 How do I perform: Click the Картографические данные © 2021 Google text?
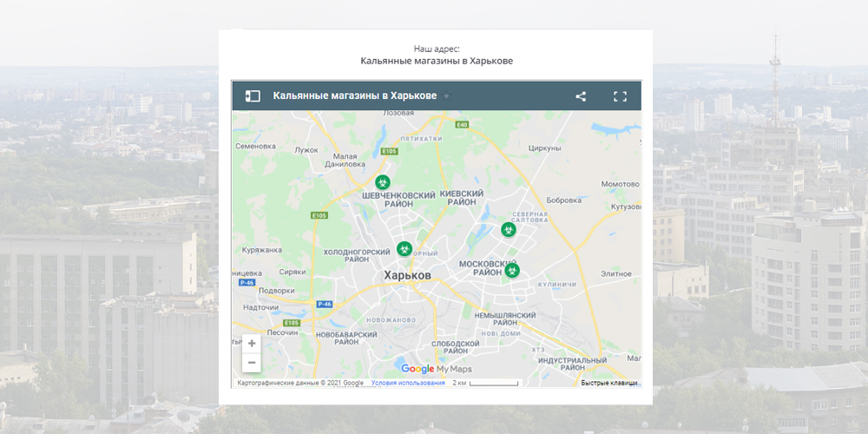point(300,383)
